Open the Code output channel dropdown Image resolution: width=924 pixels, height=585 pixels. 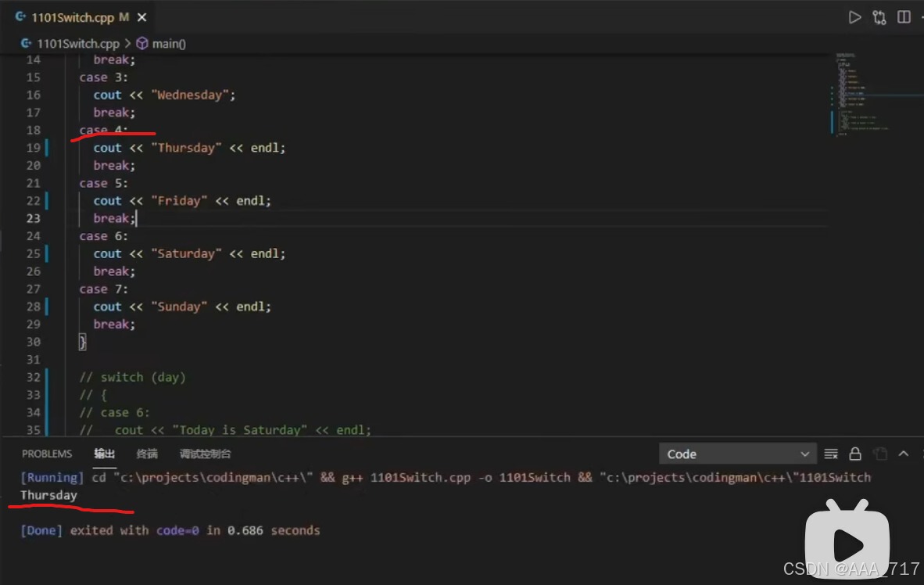[737, 454]
